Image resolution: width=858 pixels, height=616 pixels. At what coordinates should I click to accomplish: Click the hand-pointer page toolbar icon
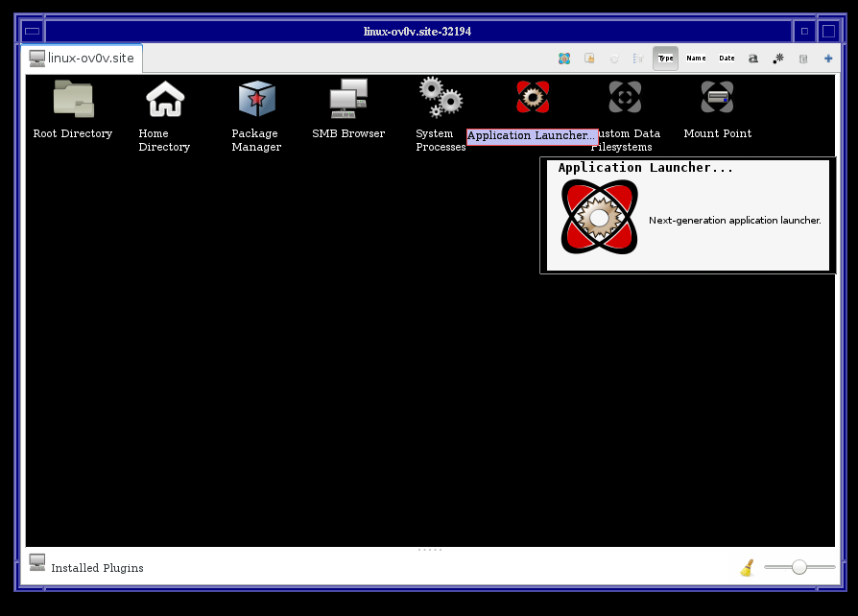pos(589,59)
